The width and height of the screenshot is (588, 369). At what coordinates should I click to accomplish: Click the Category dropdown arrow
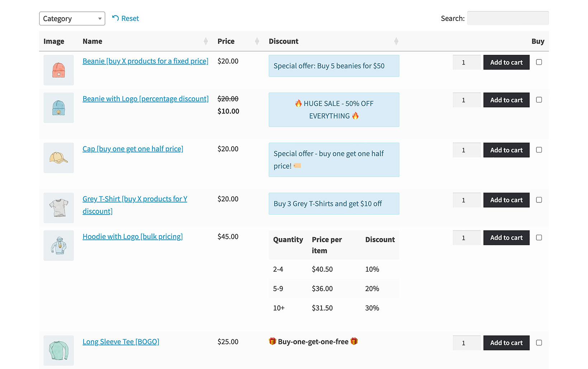pos(99,18)
